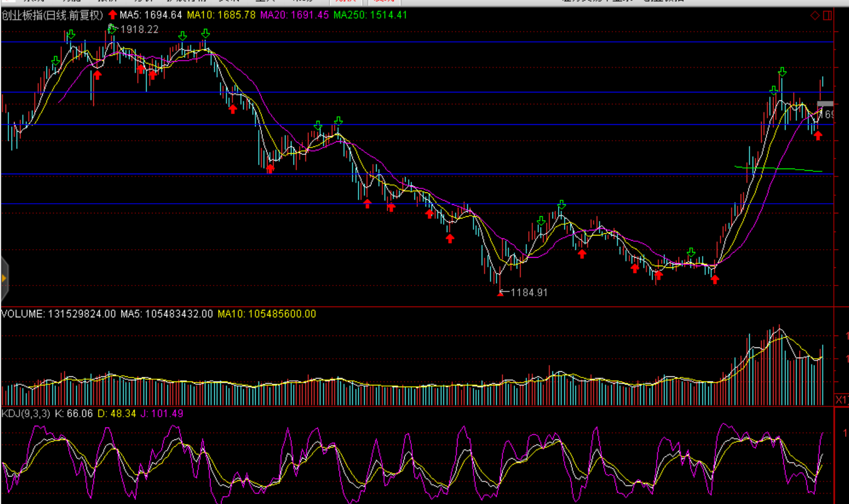
Task: Click the red split-panel icon at top right
Action: [827, 15]
